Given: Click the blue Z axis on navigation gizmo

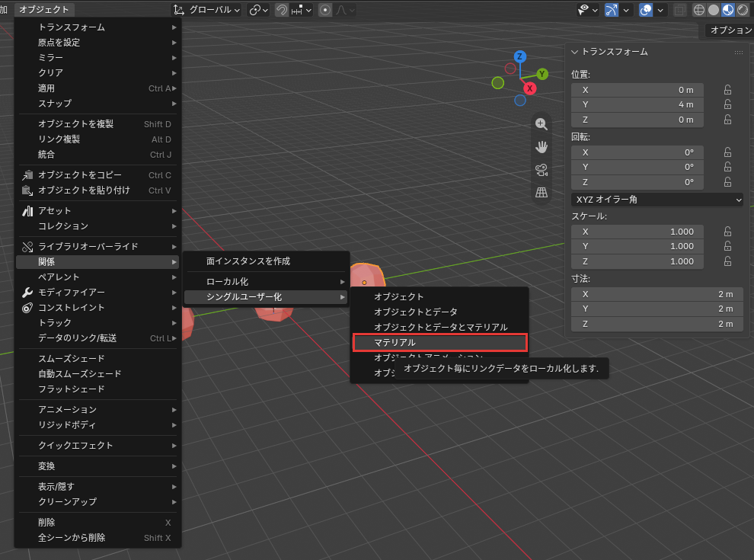Looking at the screenshot, I should [520, 56].
